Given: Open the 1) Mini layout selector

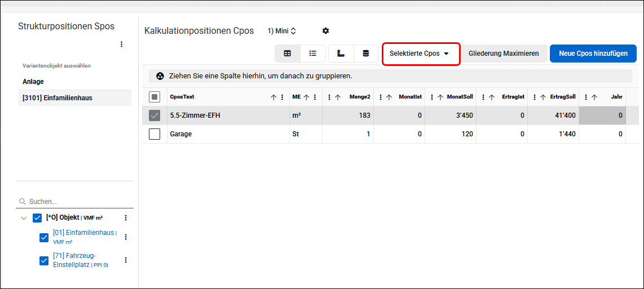Looking at the screenshot, I should point(282,31).
